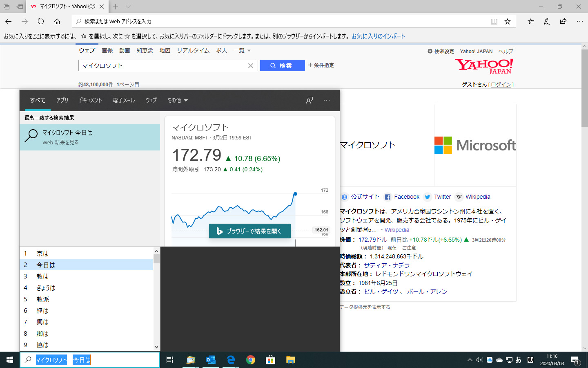Screen dimensions: 588x368
Task: Open the Action Center notifications icon
Action: (x=575, y=360)
